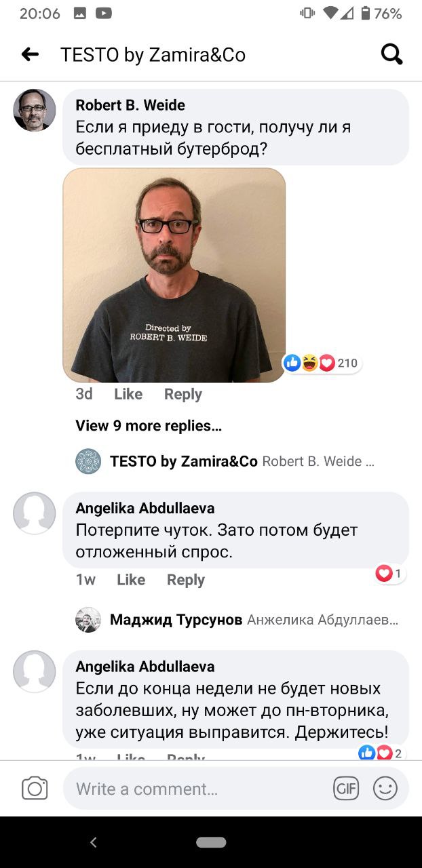
Task: View the 210 reactions on the photo comment
Action: point(322,363)
